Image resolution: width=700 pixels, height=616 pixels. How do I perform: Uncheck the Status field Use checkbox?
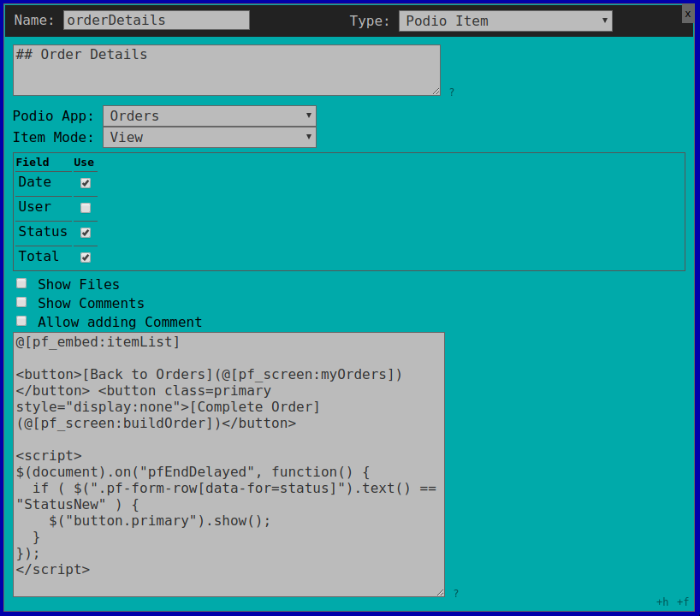pos(86,233)
